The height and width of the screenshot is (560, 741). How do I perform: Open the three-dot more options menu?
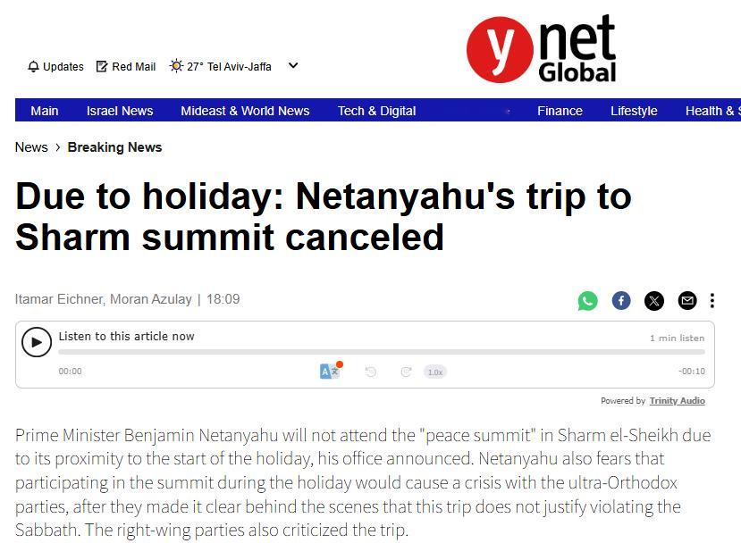click(x=712, y=301)
